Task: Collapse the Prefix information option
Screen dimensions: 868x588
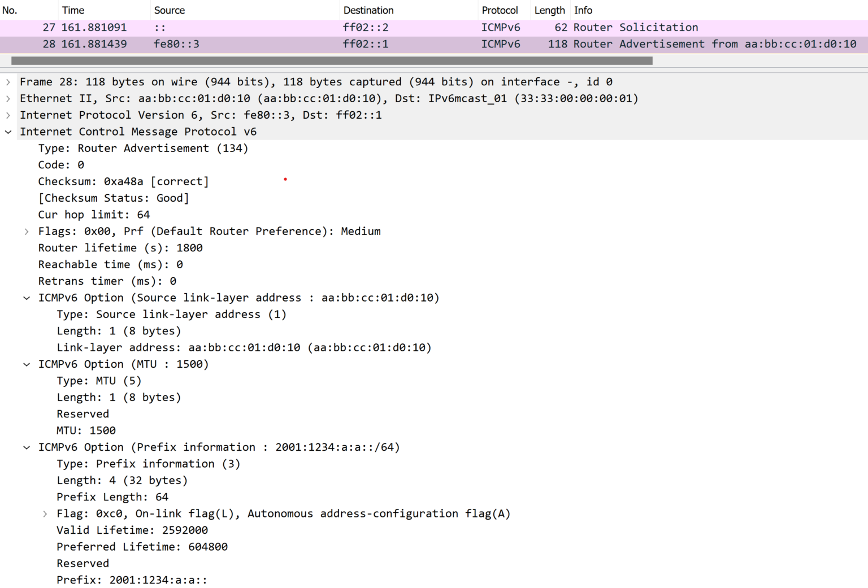Action: click(x=27, y=447)
